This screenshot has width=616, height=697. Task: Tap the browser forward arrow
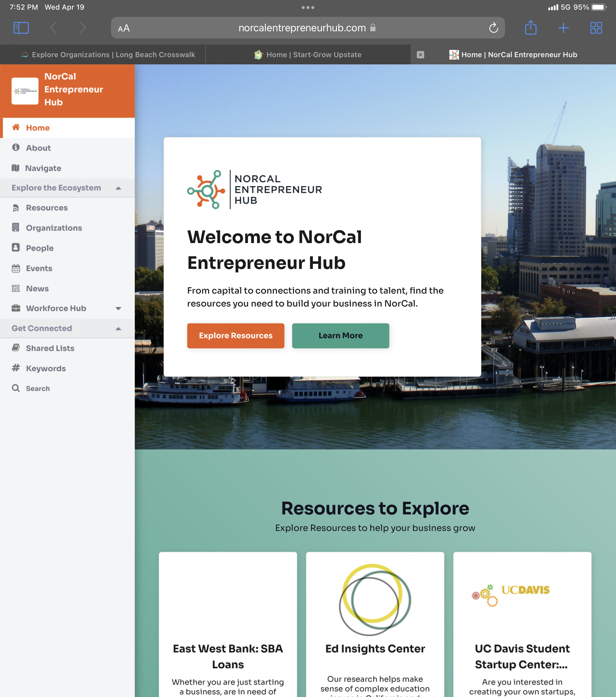point(83,28)
